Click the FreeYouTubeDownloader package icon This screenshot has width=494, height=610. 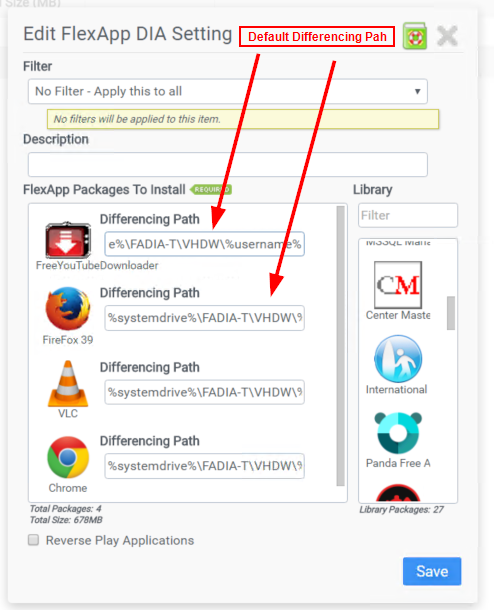click(68, 240)
